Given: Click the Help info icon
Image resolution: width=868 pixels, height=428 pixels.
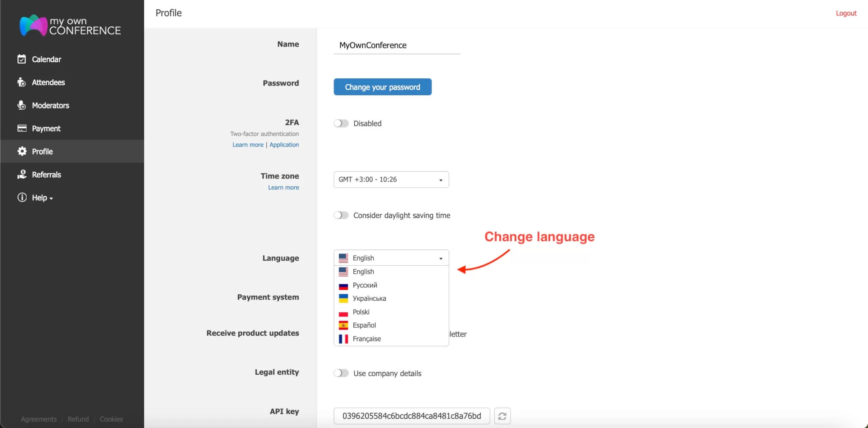Looking at the screenshot, I should pos(22,197).
